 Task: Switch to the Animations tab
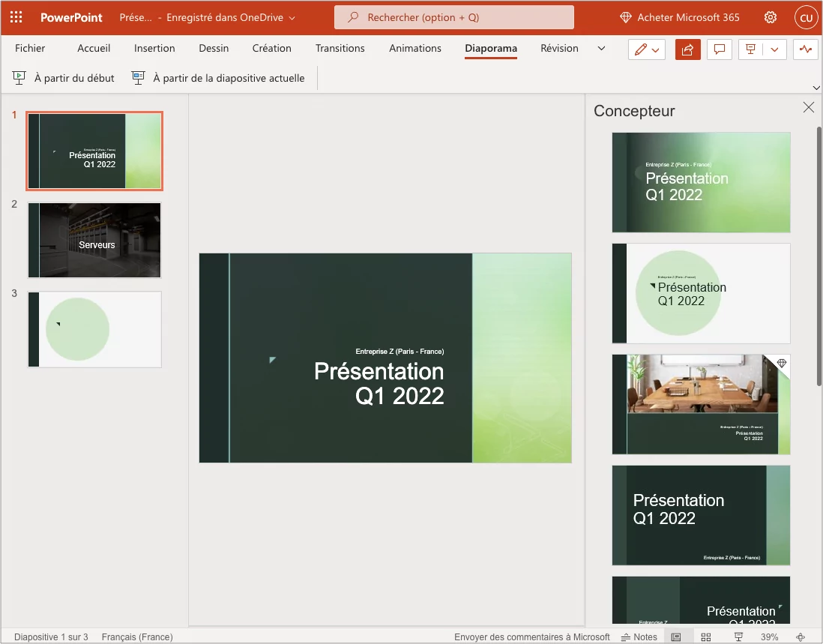415,48
